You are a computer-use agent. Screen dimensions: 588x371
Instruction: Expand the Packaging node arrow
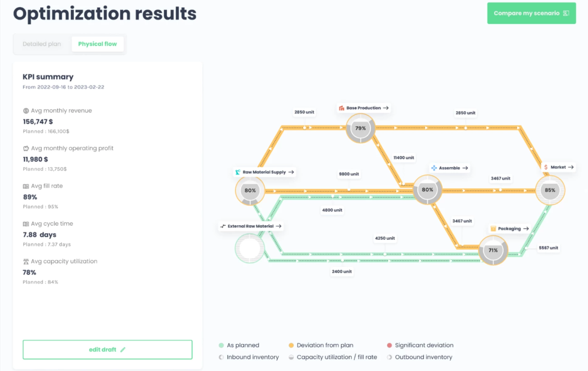coord(526,229)
